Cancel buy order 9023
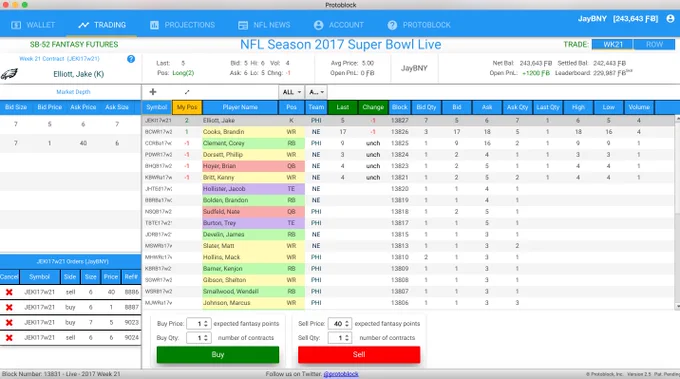Viewport: 680px width, 379px height. [9, 323]
